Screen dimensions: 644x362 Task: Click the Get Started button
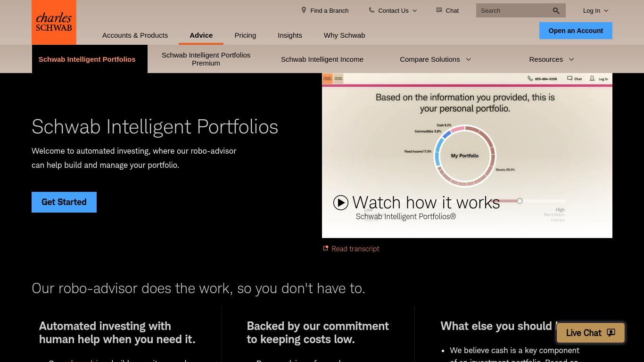coord(64,202)
